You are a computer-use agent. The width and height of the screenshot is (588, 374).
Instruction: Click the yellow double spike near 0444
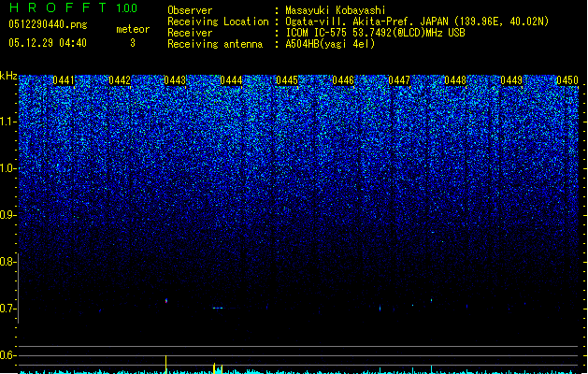(x=218, y=368)
